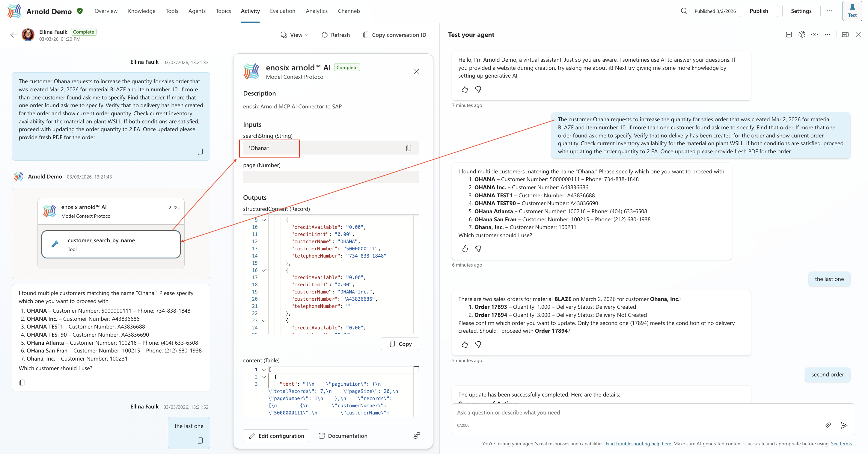Close the enosix arnold AI details panel
The image size is (868, 454).
coord(417,71)
